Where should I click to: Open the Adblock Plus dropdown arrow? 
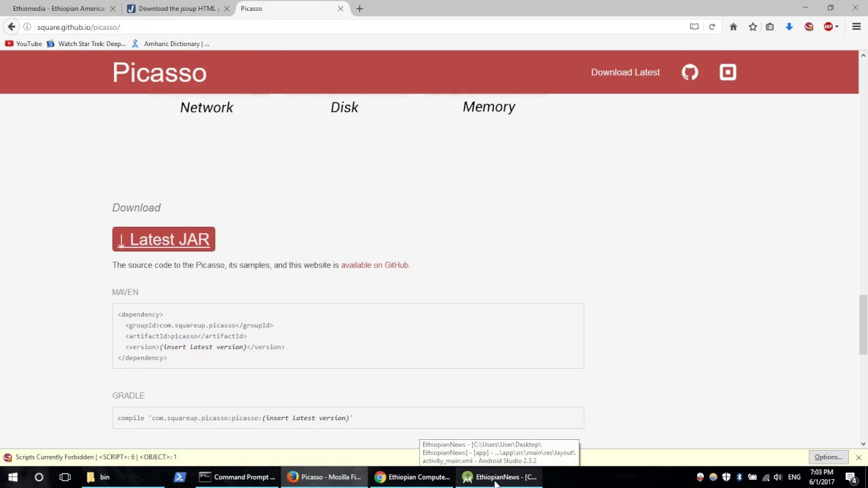[x=837, y=27]
